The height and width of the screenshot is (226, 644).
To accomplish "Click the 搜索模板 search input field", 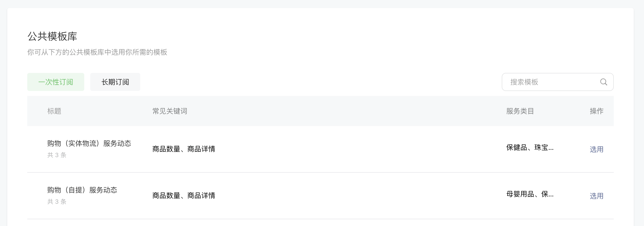I will click(x=537, y=82).
